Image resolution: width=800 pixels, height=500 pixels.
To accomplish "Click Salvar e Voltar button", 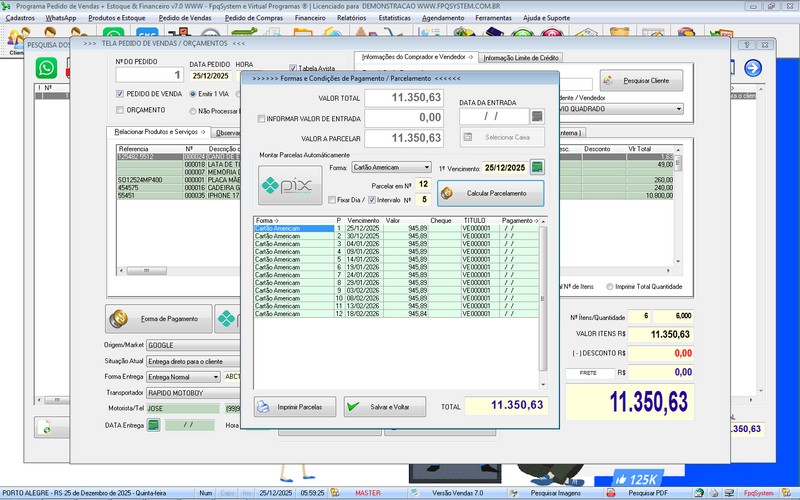I will (385, 407).
